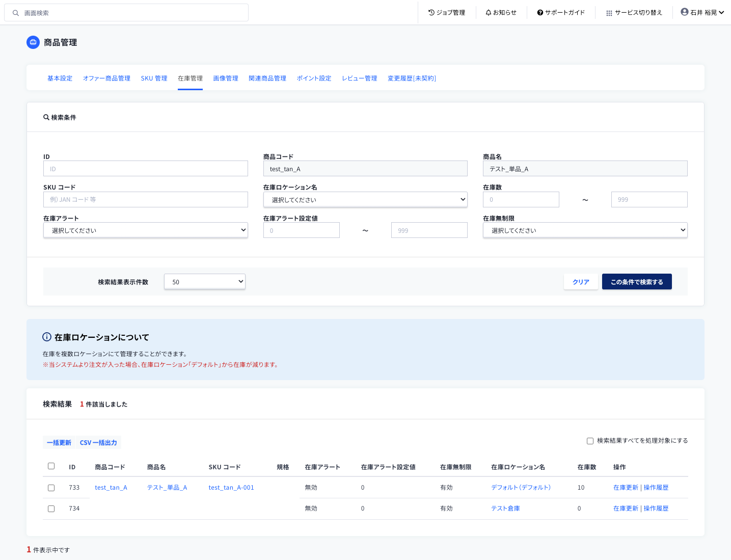Open the デフォルト(デフォルト) location link
Viewport: 731px width, 560px height.
521,488
